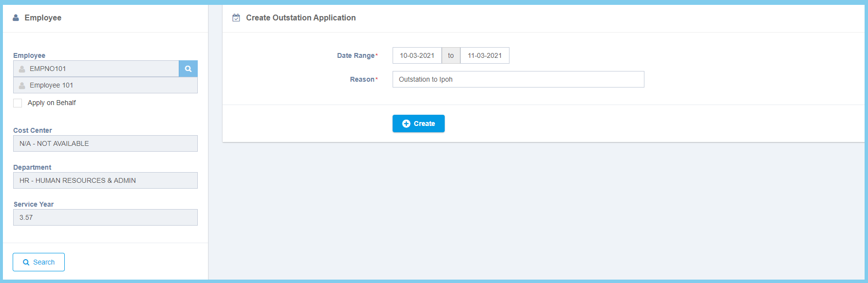Screen dimensions: 868x283
Task: Open the start date picker showing 10-03-2021
Action: click(x=417, y=55)
